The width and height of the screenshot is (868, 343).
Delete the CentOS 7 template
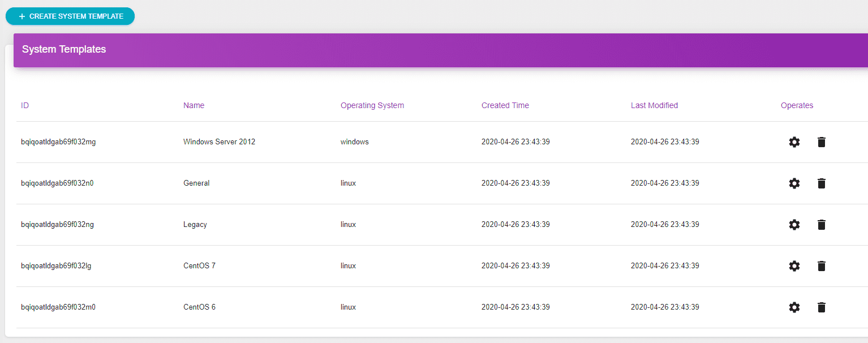[822, 266]
